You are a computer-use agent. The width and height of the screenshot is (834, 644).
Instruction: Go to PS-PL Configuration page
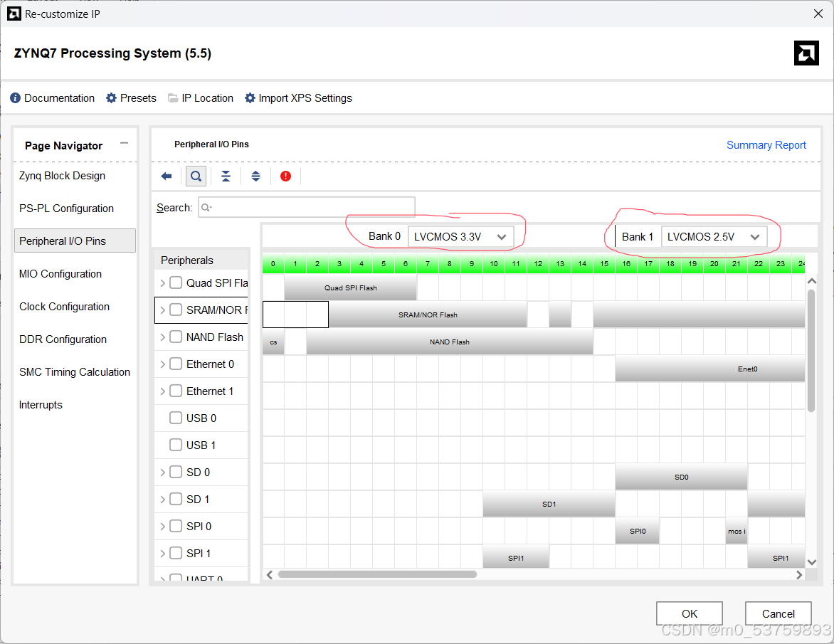click(x=66, y=208)
